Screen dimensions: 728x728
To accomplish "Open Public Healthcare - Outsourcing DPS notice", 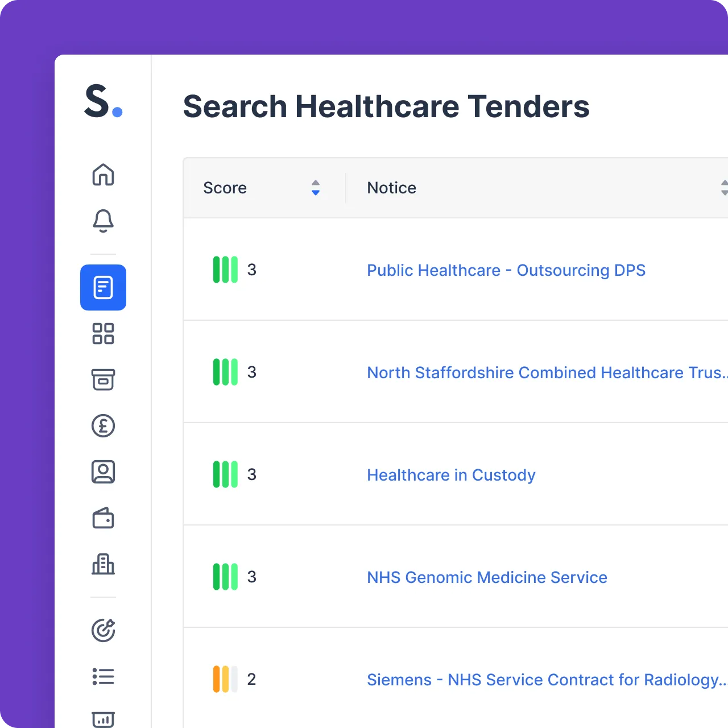I will pos(506,270).
